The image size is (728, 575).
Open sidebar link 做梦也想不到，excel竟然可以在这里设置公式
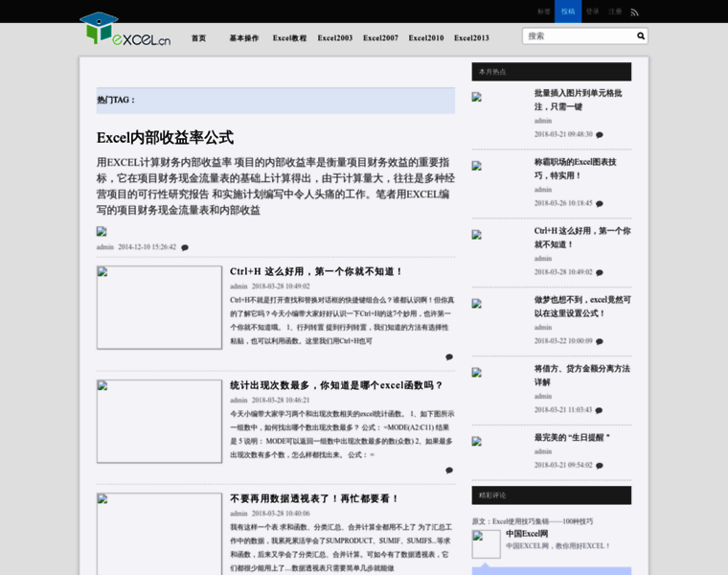pos(582,307)
